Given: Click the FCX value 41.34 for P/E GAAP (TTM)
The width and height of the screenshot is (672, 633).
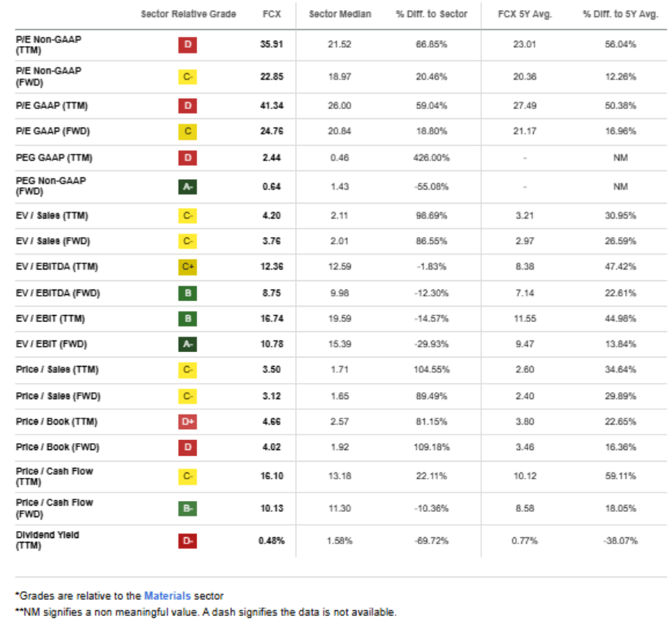Looking at the screenshot, I should [x=271, y=105].
